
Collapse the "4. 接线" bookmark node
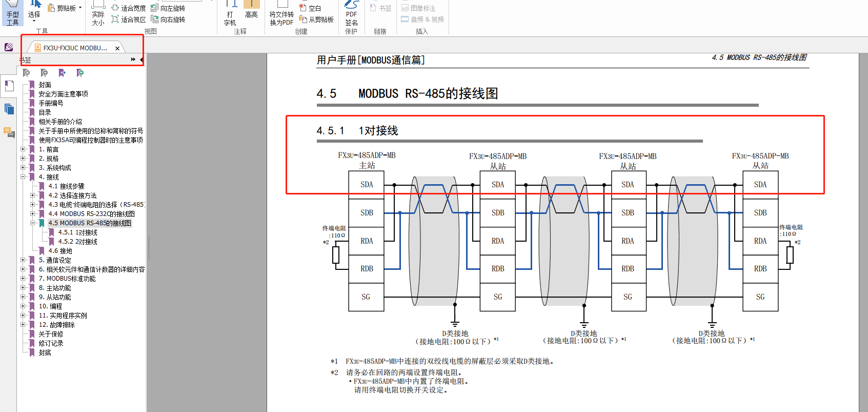[23, 177]
